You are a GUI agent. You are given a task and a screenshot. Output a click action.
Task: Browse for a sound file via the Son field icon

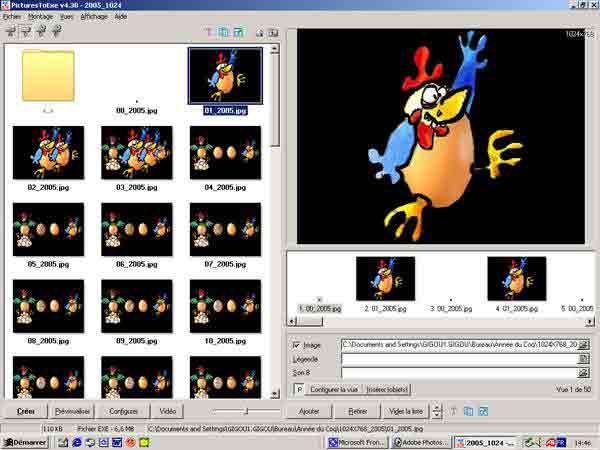coord(583,372)
